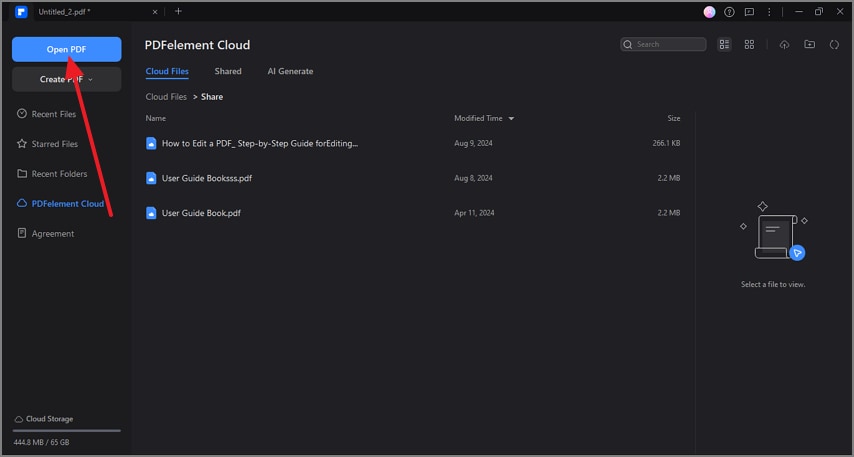Click the Cloud Storage label

click(49, 419)
